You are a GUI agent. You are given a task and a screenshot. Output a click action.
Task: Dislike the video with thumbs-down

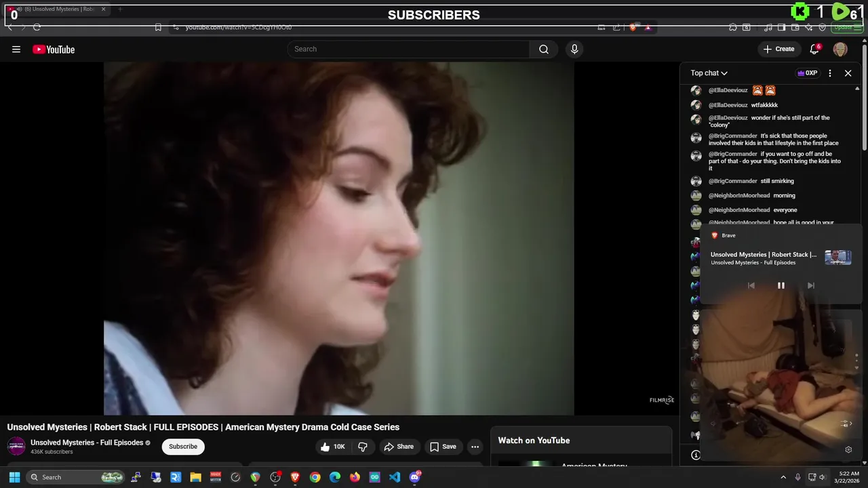click(363, 447)
